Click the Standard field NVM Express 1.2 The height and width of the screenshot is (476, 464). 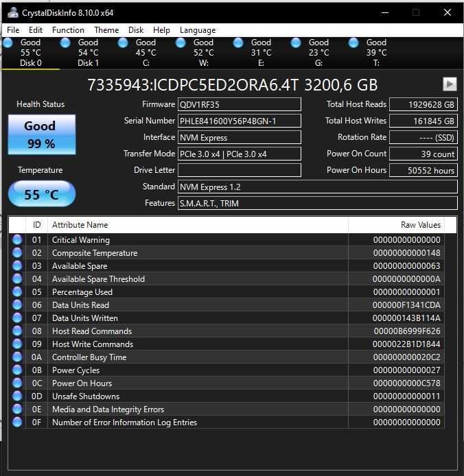pyautogui.click(x=318, y=187)
